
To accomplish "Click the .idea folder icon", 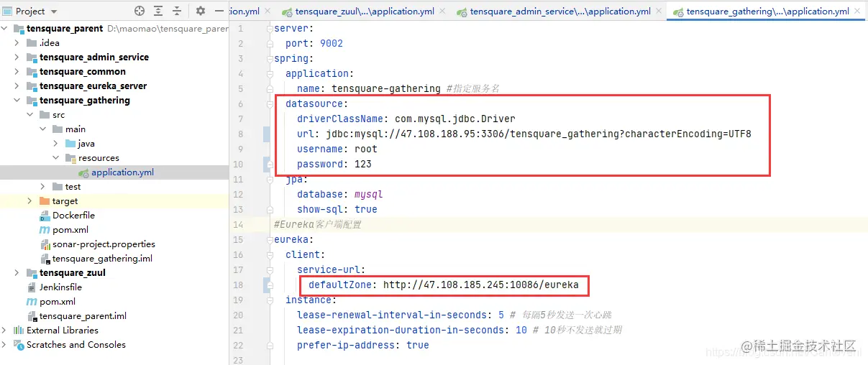I will (x=32, y=43).
